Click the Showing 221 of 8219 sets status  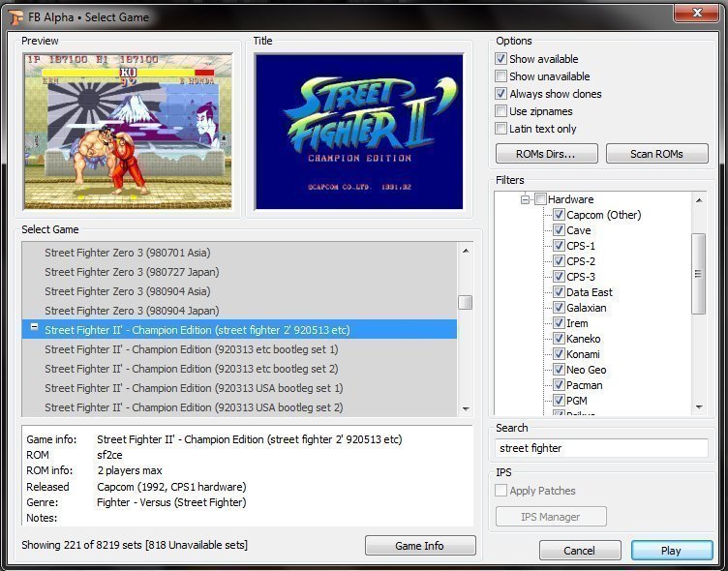click(135, 545)
